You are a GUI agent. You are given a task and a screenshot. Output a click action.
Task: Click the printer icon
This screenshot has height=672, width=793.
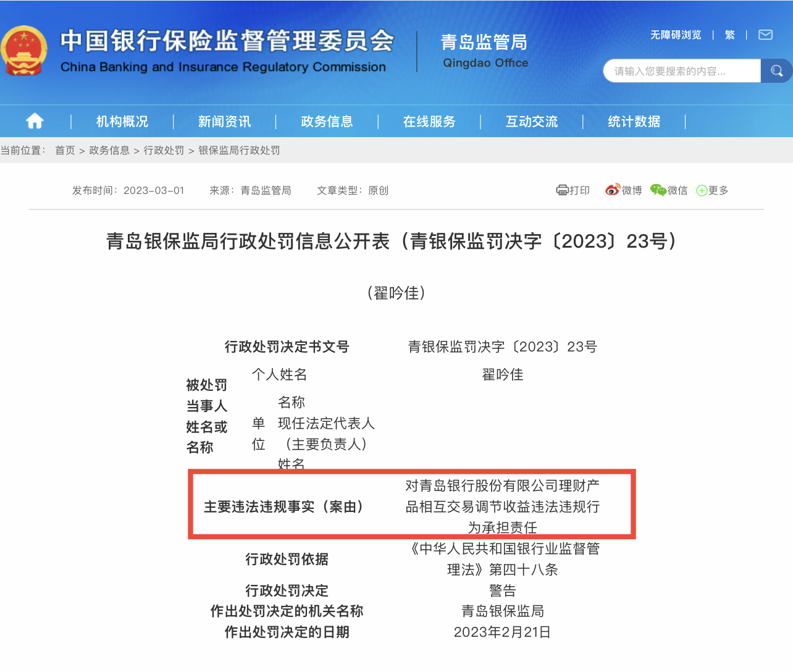562,190
